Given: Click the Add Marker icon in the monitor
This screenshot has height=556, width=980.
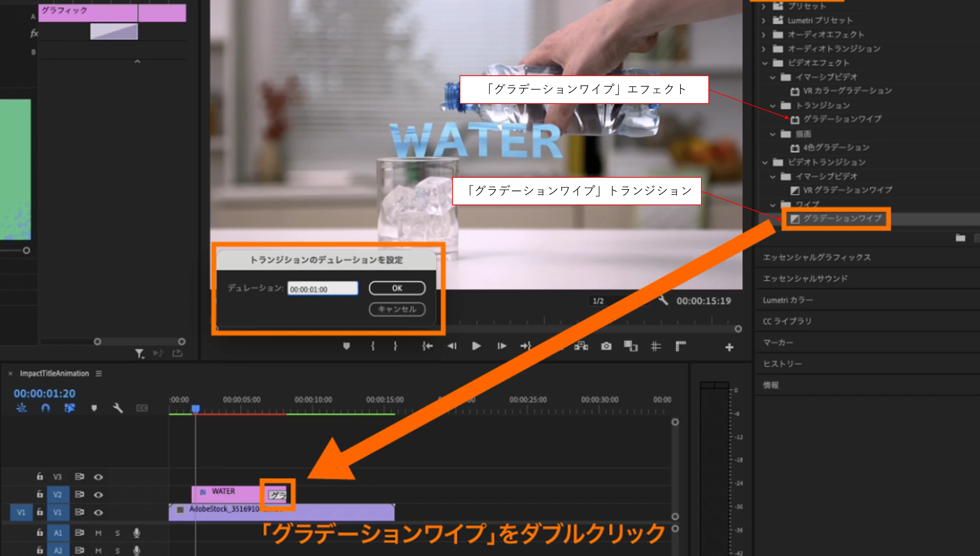Looking at the screenshot, I should [x=346, y=346].
